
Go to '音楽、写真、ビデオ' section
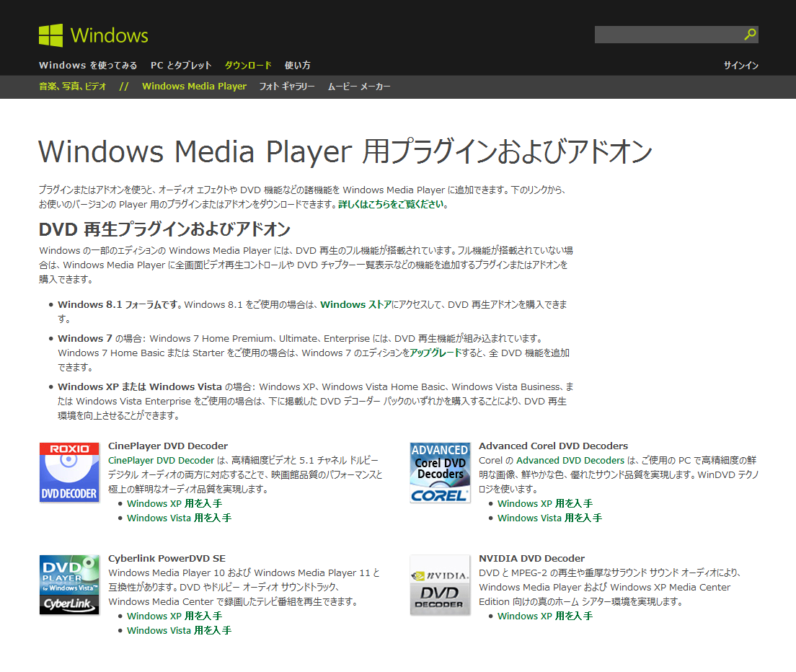click(x=73, y=87)
